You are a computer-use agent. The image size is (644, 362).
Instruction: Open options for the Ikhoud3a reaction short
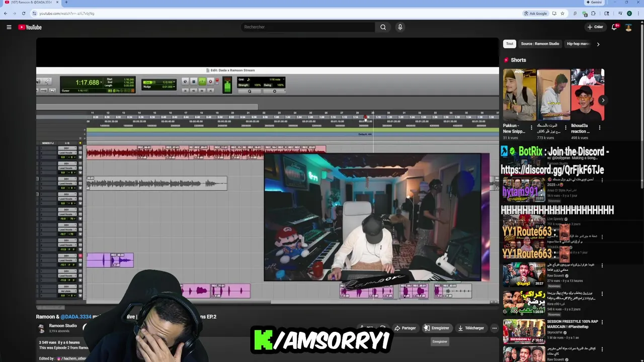[600, 128]
